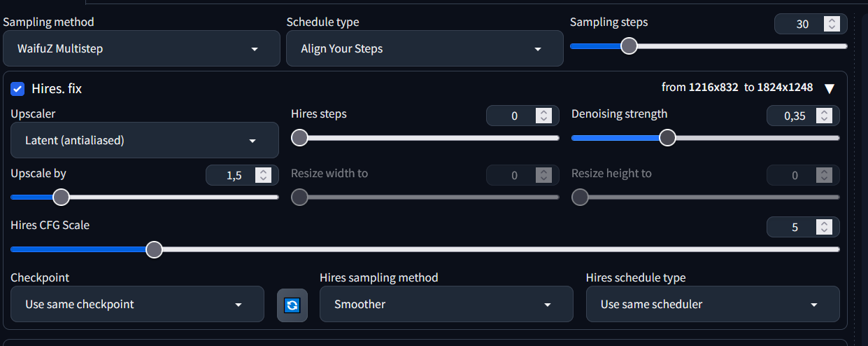
Task: Collapse Hires. fix panel with triangle arrow
Action: [830, 88]
